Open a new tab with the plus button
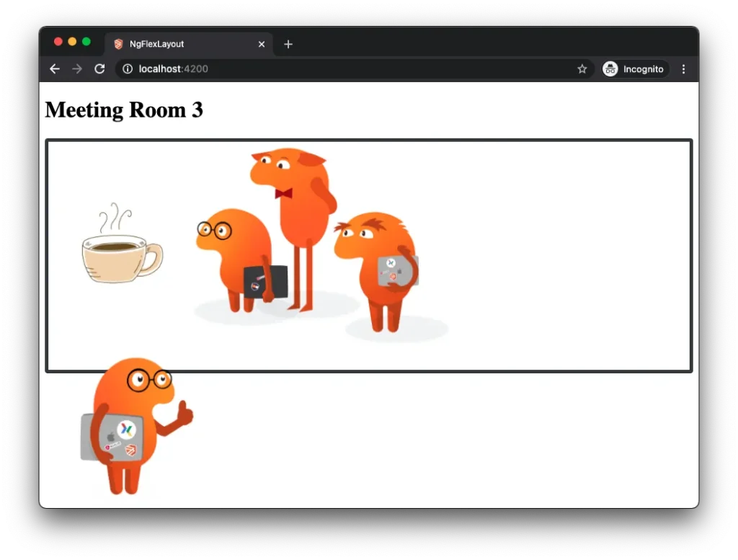 [x=288, y=44]
